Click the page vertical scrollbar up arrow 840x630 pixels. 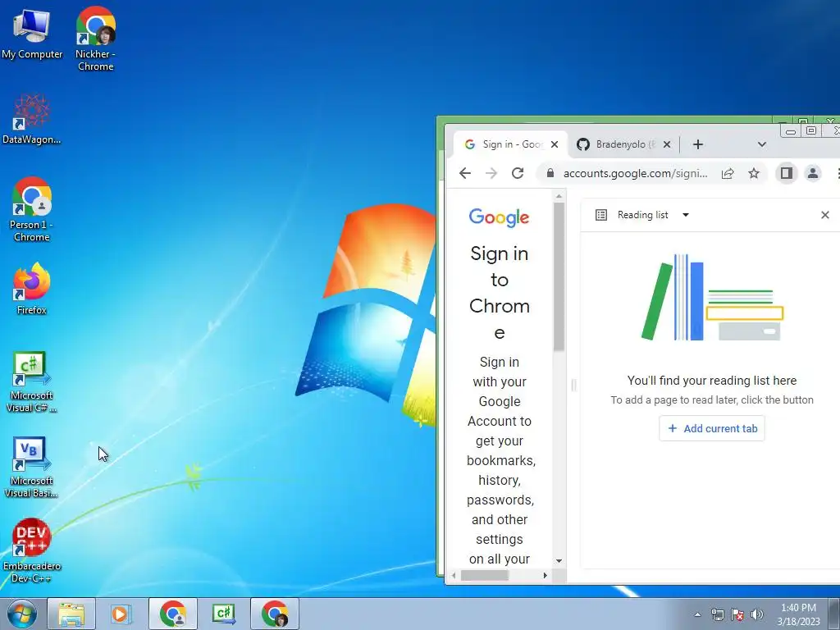[559, 197]
